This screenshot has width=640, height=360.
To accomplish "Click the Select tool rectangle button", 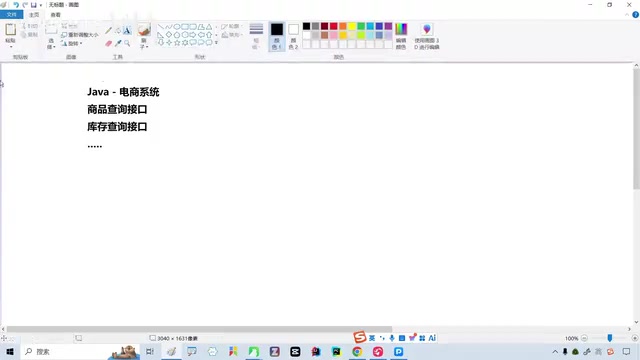I will [51, 29].
